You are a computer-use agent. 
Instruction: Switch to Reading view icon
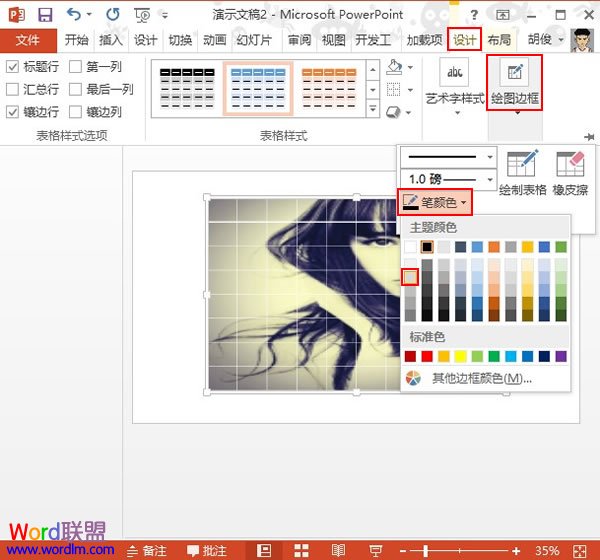[338, 550]
